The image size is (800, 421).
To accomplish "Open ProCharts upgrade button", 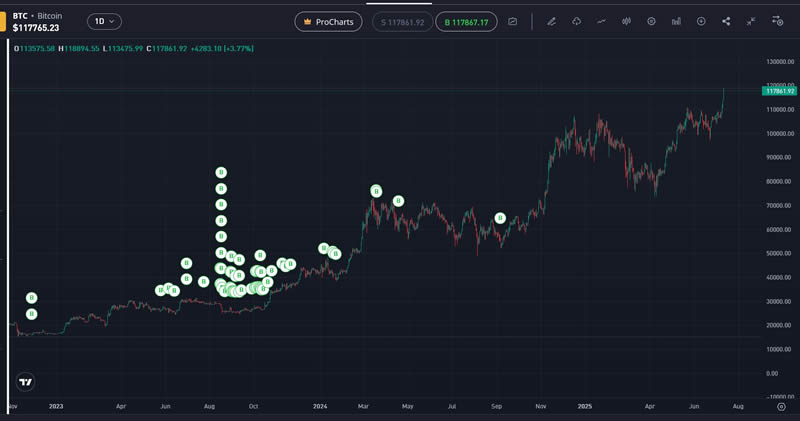I will (x=329, y=22).
